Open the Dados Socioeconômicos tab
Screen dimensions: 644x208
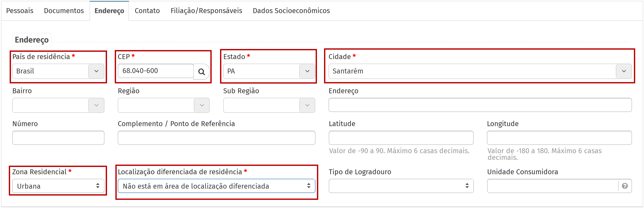(x=291, y=11)
